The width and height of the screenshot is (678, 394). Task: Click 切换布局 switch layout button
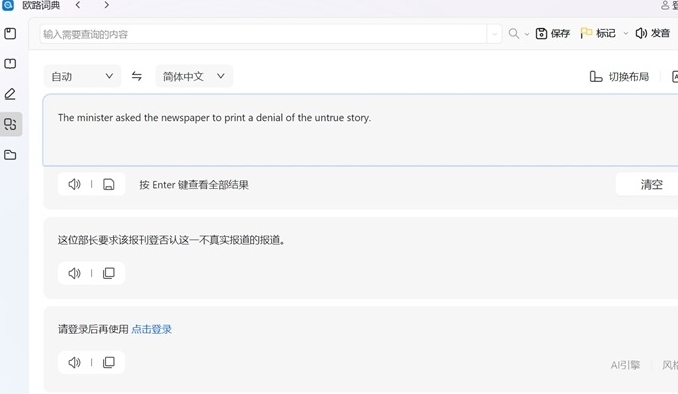619,77
